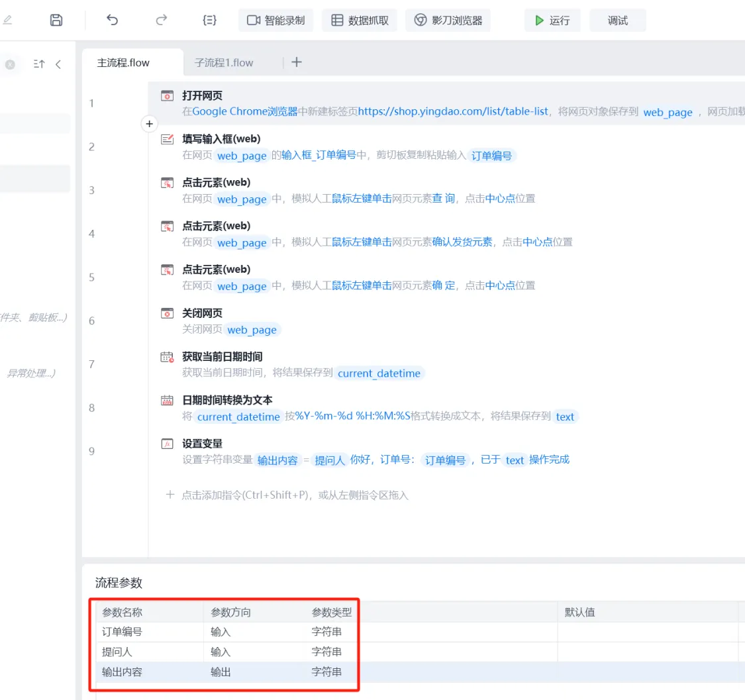The width and height of the screenshot is (745, 700).
Task: Switch to 子流程1.flow tab
Action: point(224,62)
